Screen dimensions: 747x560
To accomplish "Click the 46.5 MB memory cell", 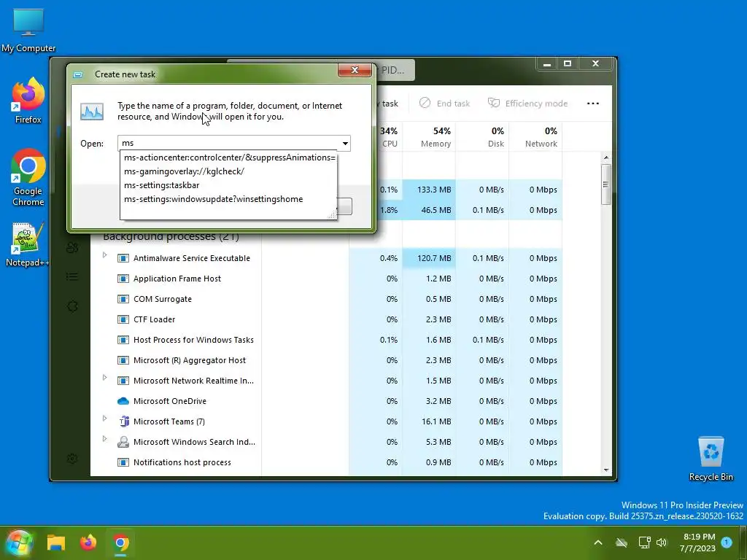I will pos(429,210).
